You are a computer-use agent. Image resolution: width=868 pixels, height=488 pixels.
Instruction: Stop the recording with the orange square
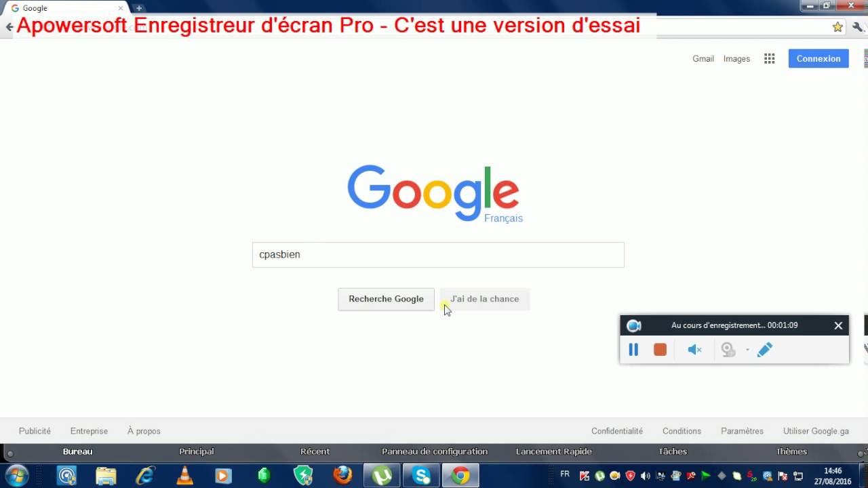click(660, 350)
